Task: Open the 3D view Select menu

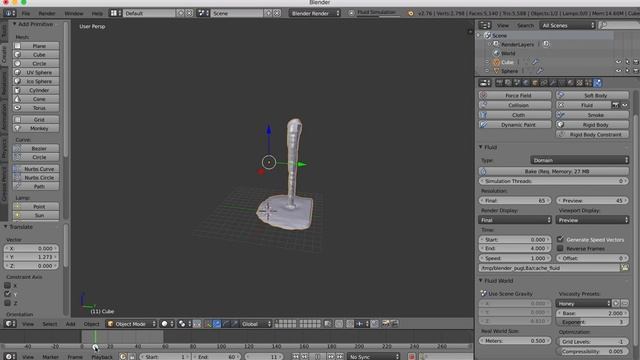Action: click(x=50, y=324)
